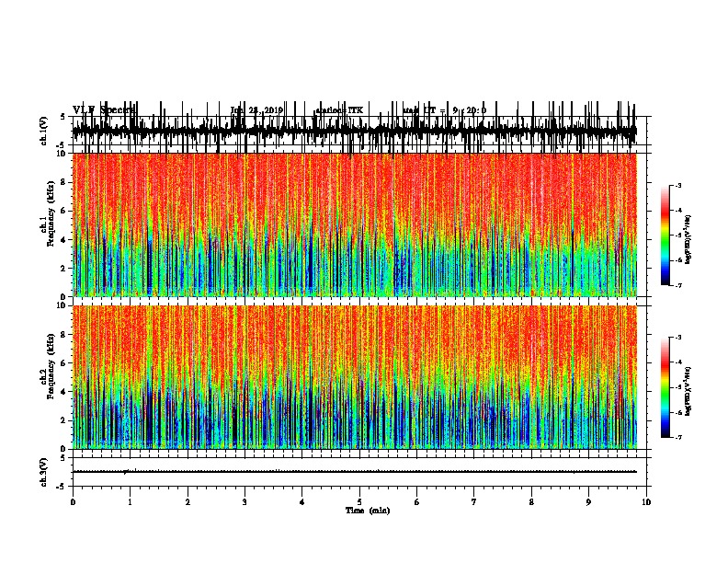Click the ch.1 waveform trace panel
Viewport: 728px width, 563px height.
click(359, 131)
